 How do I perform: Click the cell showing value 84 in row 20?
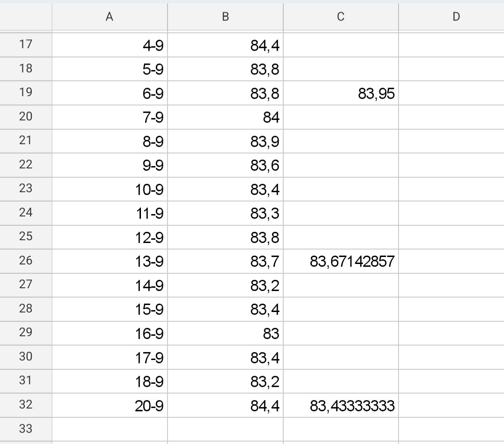(x=225, y=118)
